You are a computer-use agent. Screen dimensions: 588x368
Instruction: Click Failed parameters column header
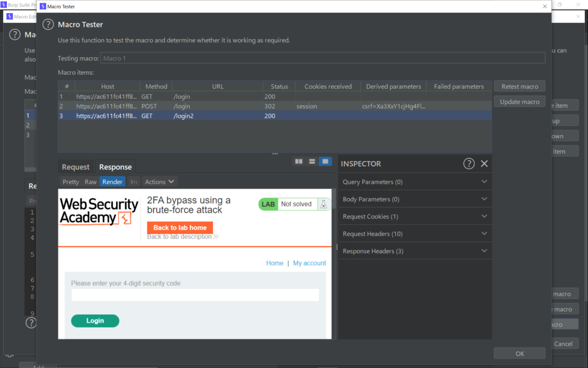pyautogui.click(x=459, y=86)
